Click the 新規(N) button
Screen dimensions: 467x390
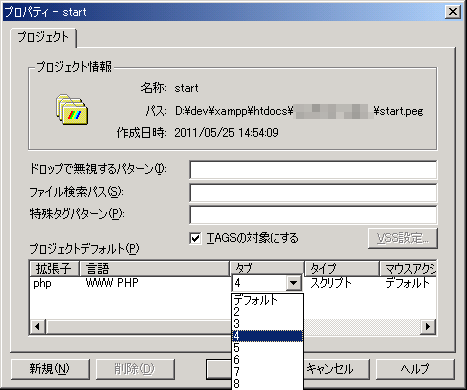(x=50, y=369)
